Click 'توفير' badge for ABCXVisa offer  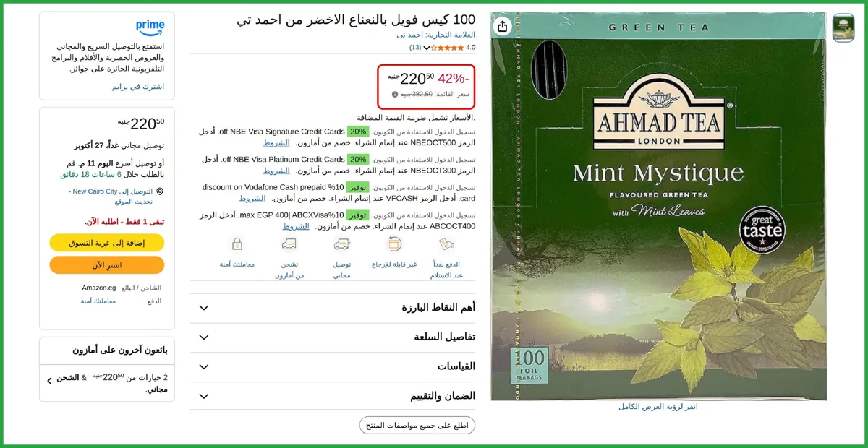(357, 215)
